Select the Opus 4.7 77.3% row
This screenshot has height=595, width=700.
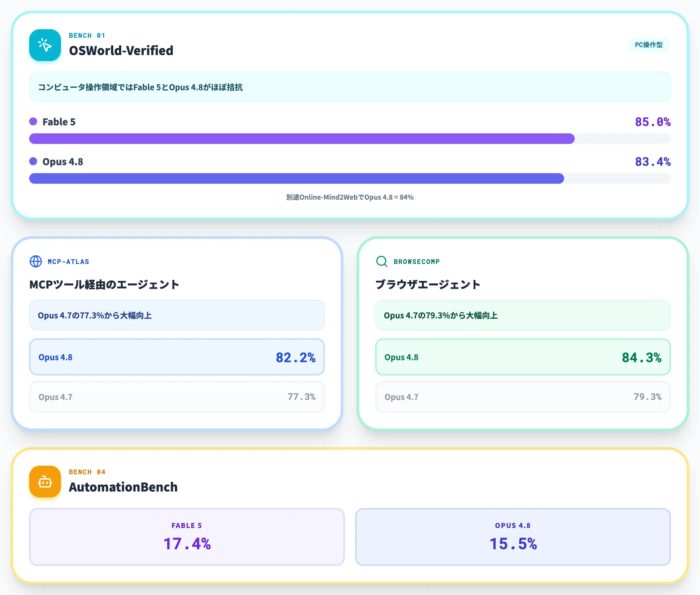pos(177,397)
